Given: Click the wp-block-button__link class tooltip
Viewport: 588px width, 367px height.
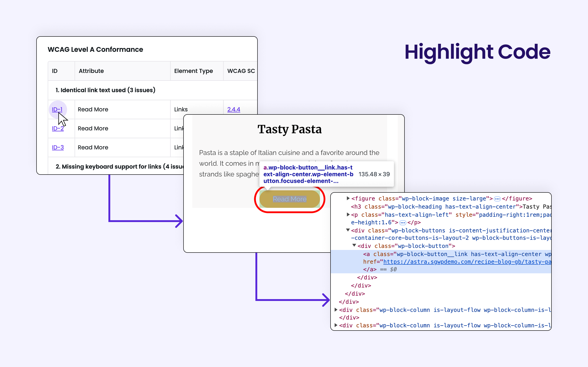Looking at the screenshot, I should (308, 174).
